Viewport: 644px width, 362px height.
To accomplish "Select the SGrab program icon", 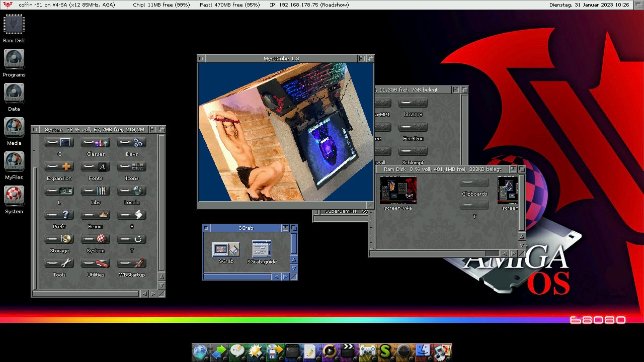I will point(226,250).
